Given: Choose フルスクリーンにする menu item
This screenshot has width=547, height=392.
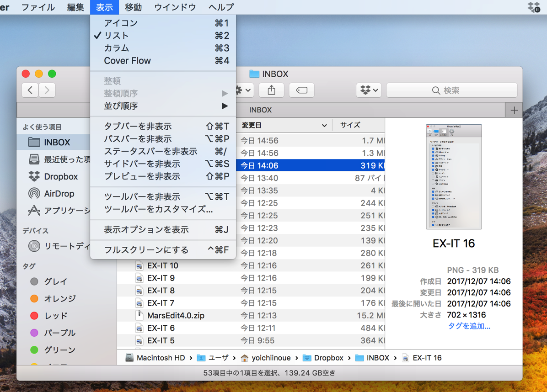Looking at the screenshot, I should click(x=163, y=250).
